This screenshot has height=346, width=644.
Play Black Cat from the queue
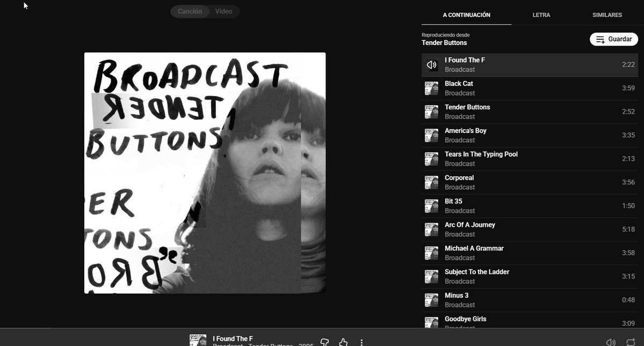[530, 88]
